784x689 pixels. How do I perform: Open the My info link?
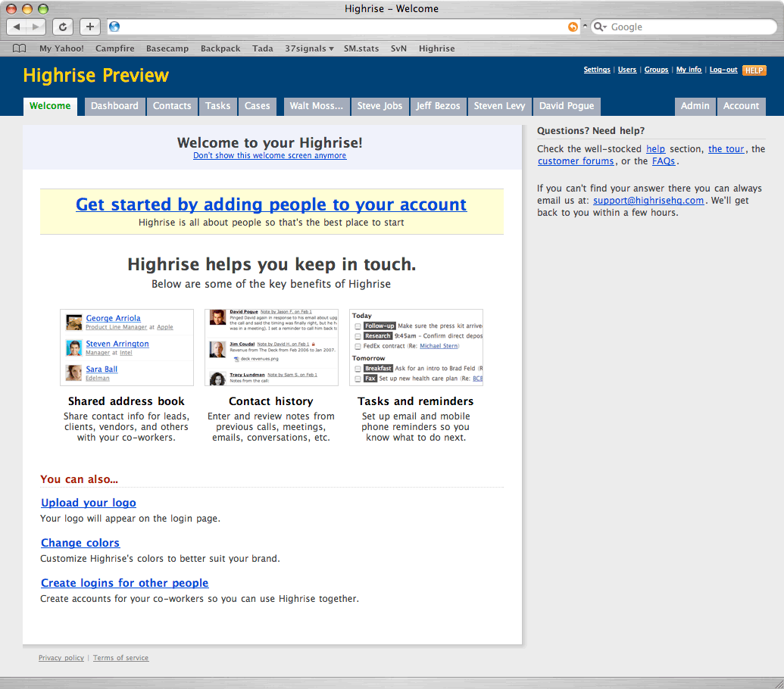coord(689,70)
